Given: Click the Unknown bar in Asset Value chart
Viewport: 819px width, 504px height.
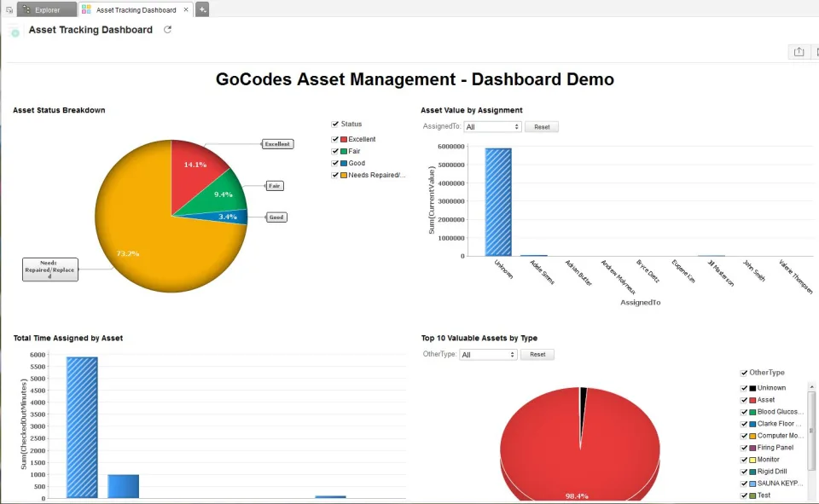Looking at the screenshot, I should tap(498, 202).
